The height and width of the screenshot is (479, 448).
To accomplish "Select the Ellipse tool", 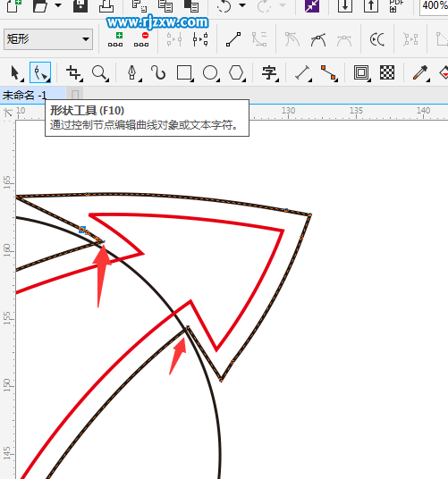I will point(211,72).
